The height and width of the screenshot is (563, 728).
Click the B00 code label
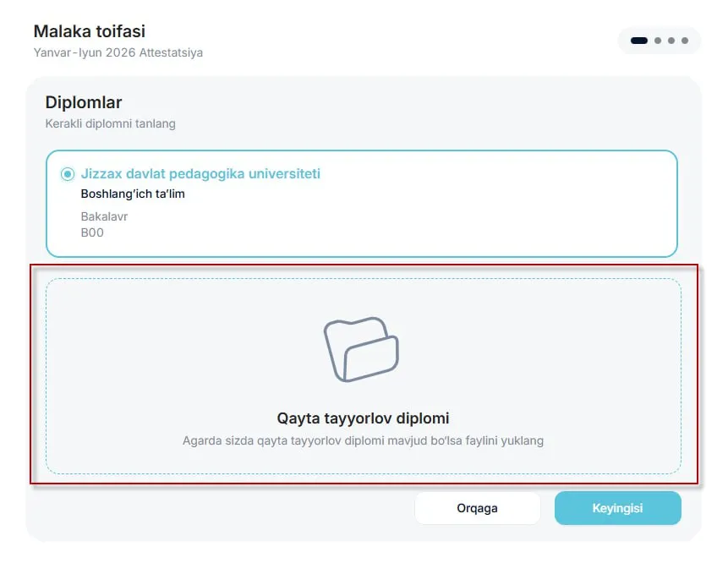(92, 232)
